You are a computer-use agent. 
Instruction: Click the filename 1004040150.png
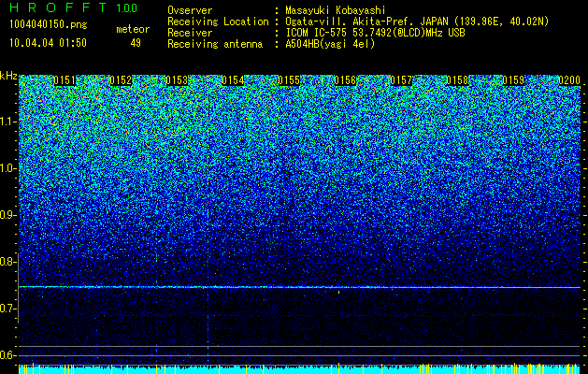[49, 24]
